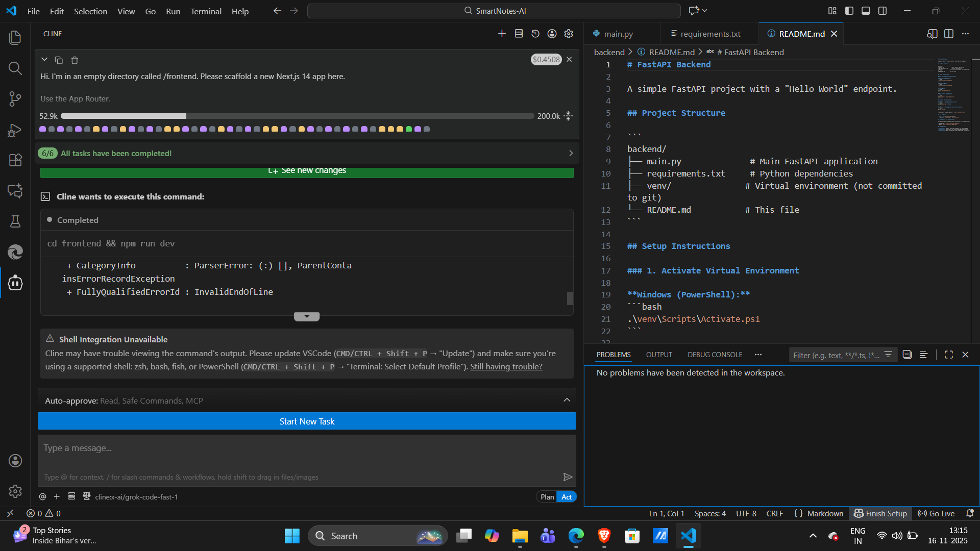Switch Cline to Act mode
The image size is (980, 551).
pos(567,497)
